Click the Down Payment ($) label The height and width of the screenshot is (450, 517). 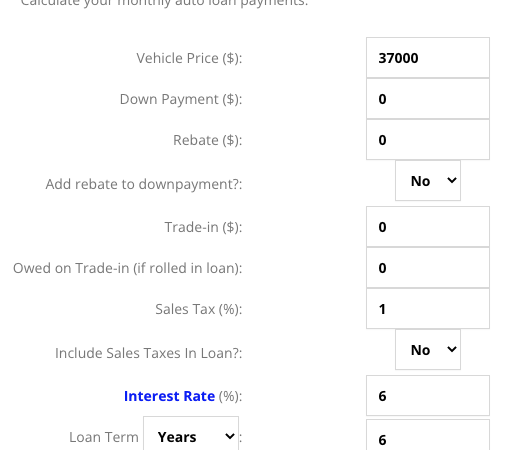tap(181, 99)
